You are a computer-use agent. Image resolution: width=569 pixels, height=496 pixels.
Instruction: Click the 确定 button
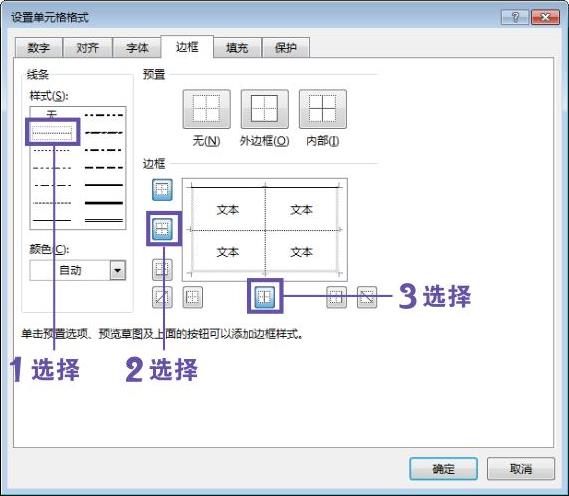[443, 469]
